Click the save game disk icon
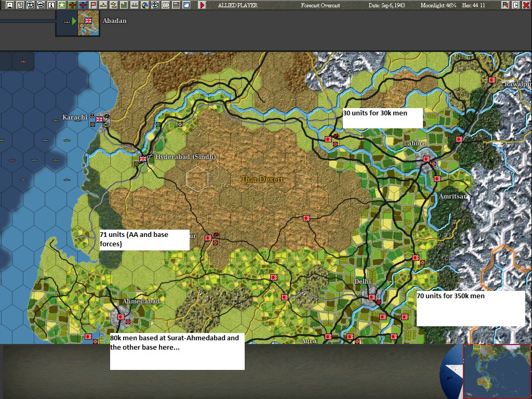Screen dimensions: 532x399 pyautogui.click(x=9, y=5)
